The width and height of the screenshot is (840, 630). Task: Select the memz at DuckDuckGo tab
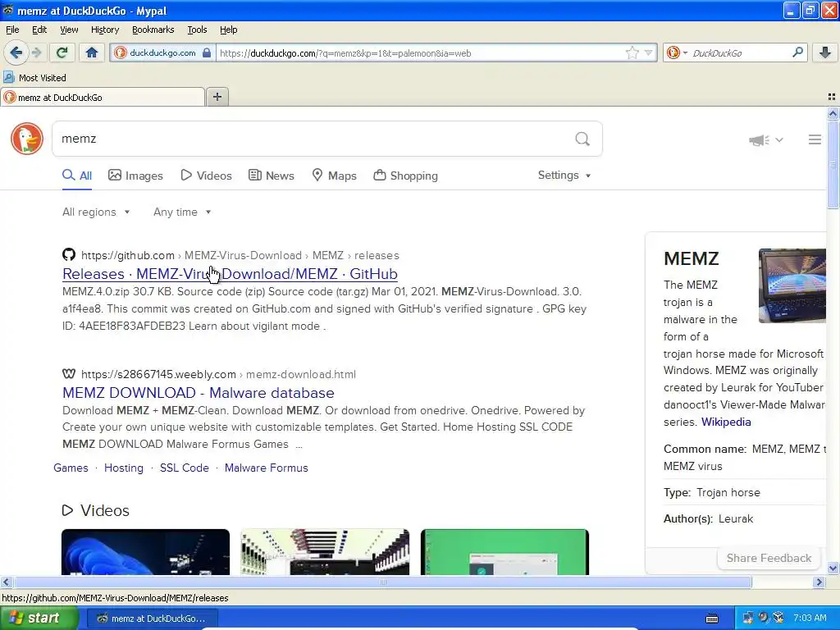pyautogui.click(x=103, y=97)
